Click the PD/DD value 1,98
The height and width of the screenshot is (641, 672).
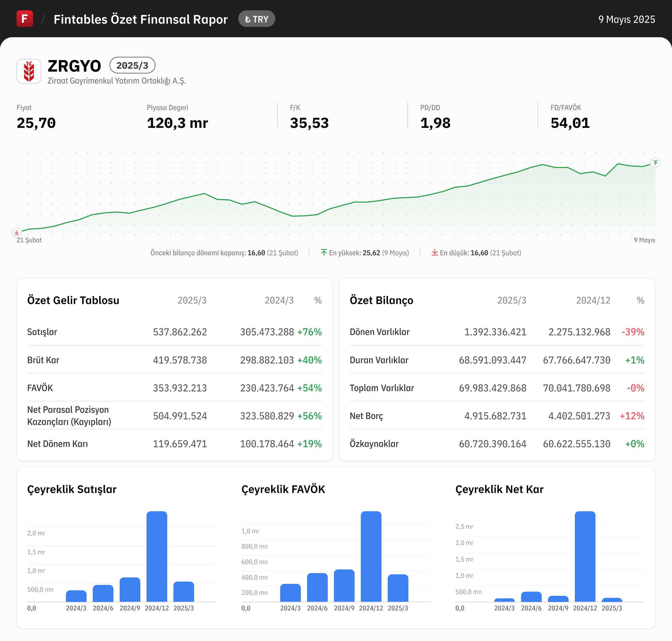coord(435,123)
